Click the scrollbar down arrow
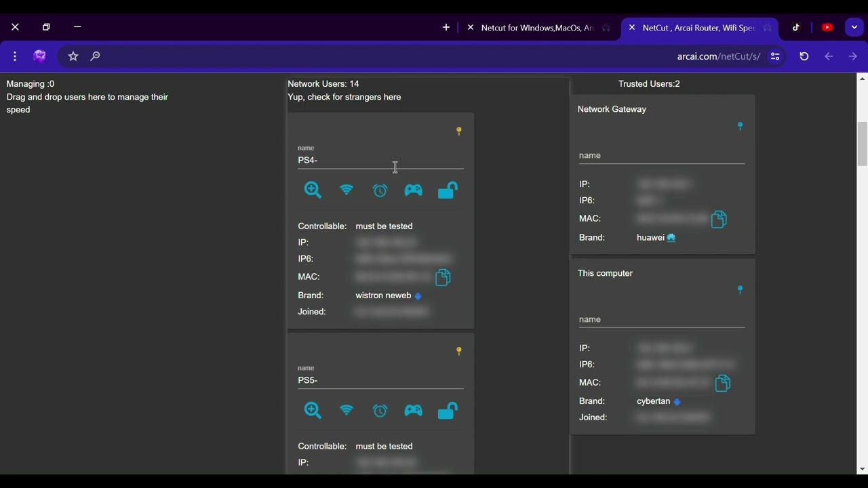 [x=863, y=469]
